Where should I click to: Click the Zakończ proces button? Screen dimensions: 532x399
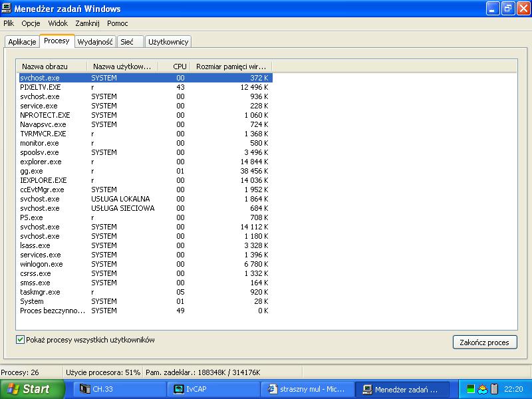coord(485,342)
